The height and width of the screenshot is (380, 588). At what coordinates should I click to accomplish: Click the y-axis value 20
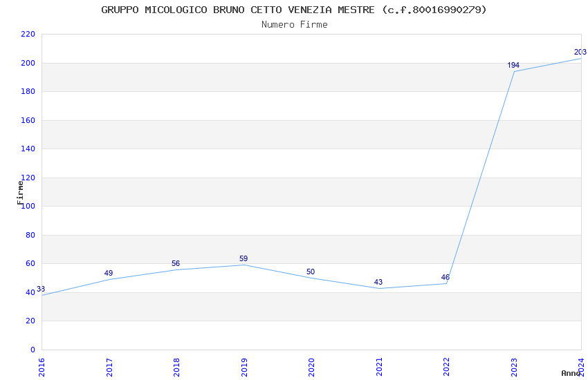30,321
